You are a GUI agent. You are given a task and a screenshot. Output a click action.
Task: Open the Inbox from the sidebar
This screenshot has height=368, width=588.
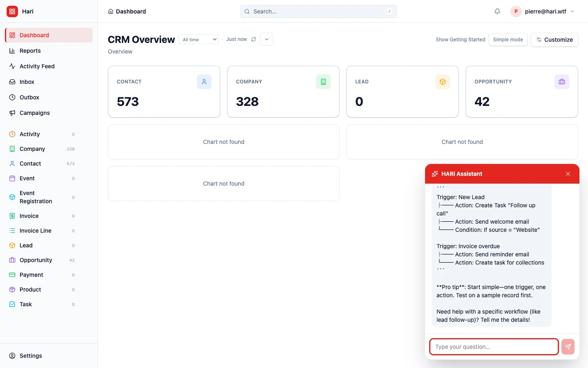pyautogui.click(x=27, y=82)
